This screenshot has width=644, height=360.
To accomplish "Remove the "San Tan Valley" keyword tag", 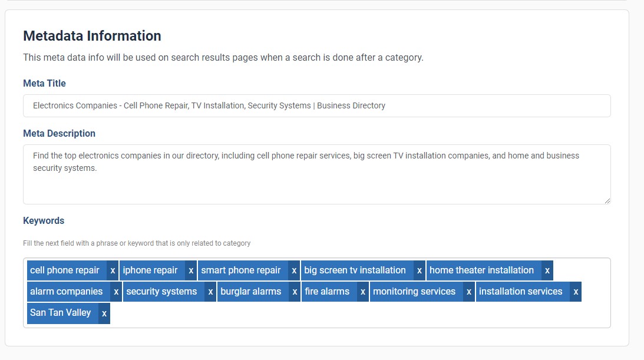I will [x=104, y=313].
